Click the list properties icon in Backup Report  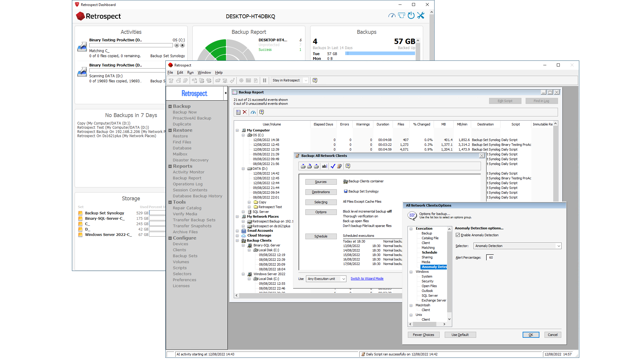point(238,112)
